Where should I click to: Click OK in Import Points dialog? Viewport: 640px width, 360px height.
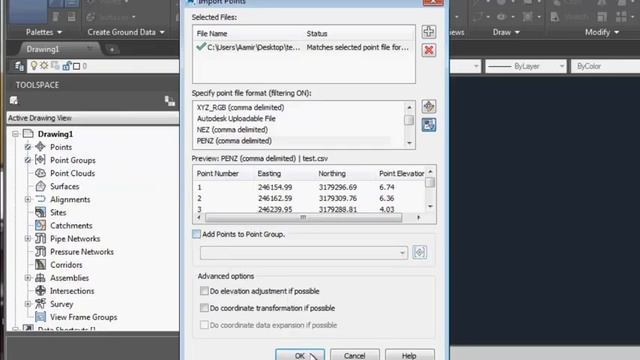300,355
